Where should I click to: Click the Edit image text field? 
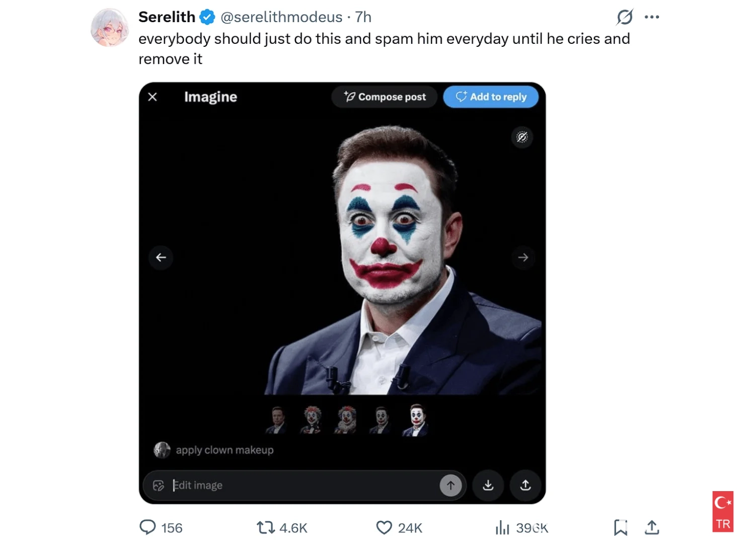coord(302,485)
